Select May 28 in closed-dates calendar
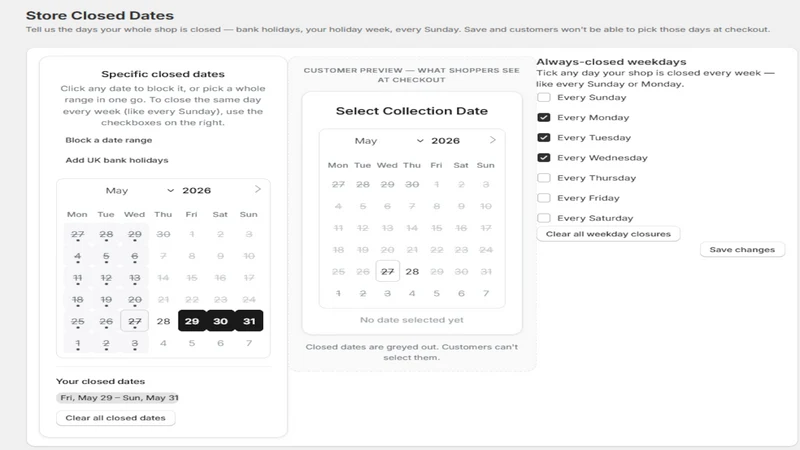 click(x=163, y=321)
